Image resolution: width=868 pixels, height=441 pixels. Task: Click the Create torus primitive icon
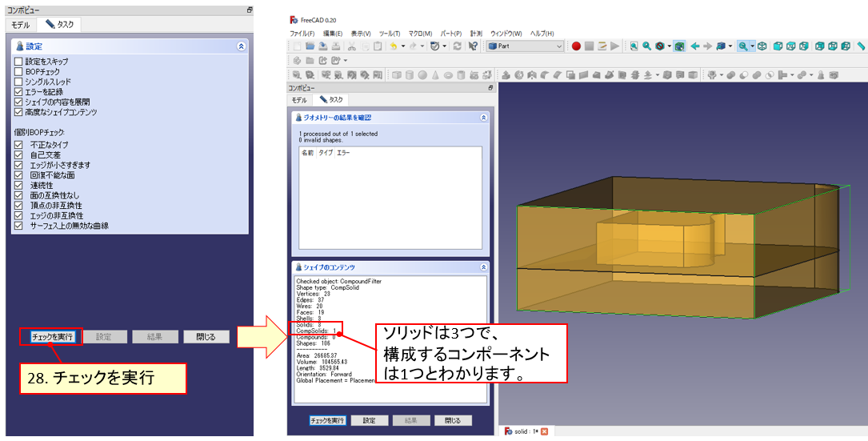(448, 74)
